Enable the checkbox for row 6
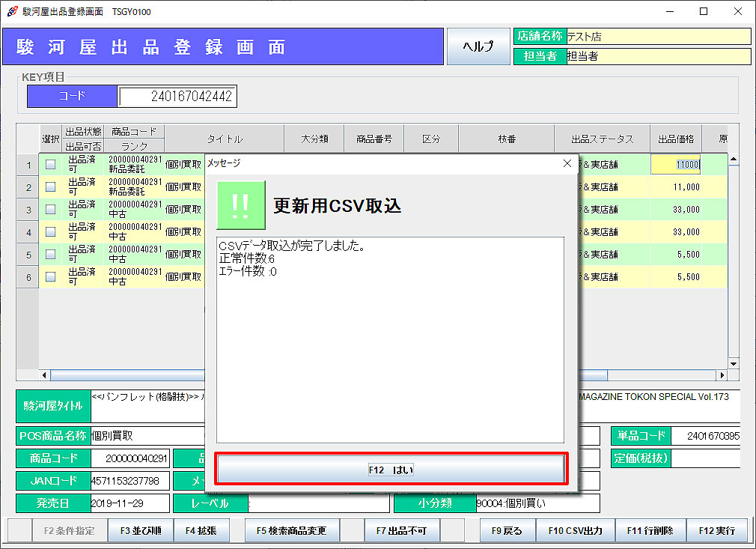 click(x=51, y=277)
